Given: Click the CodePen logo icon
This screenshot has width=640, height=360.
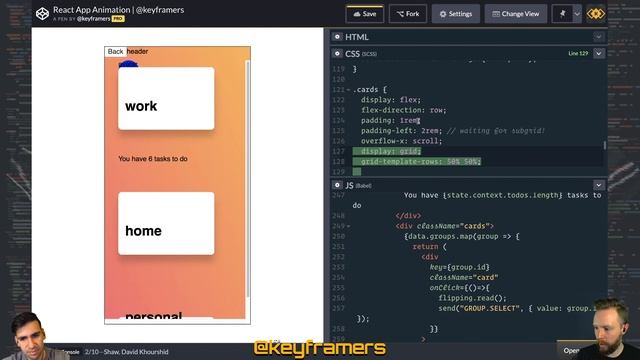Looking at the screenshot, I should click(x=42, y=14).
